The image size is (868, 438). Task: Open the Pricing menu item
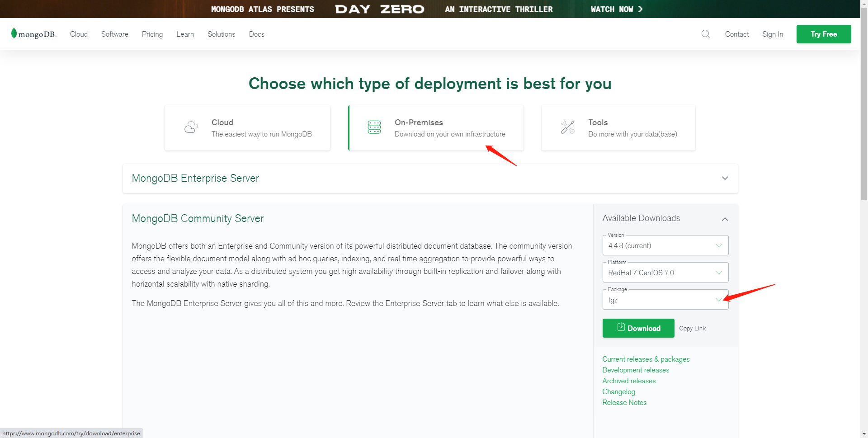(152, 34)
